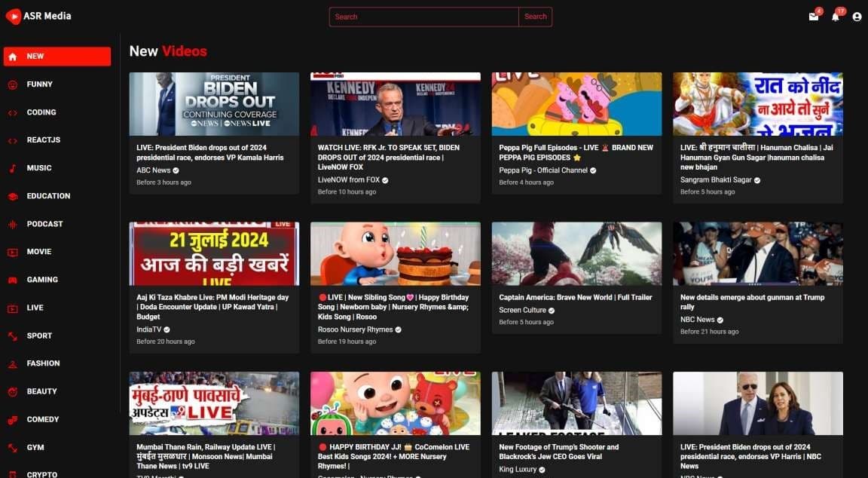The image size is (868, 478).
Task: Open NBC News channel under Trump rally video
Action: tap(698, 320)
